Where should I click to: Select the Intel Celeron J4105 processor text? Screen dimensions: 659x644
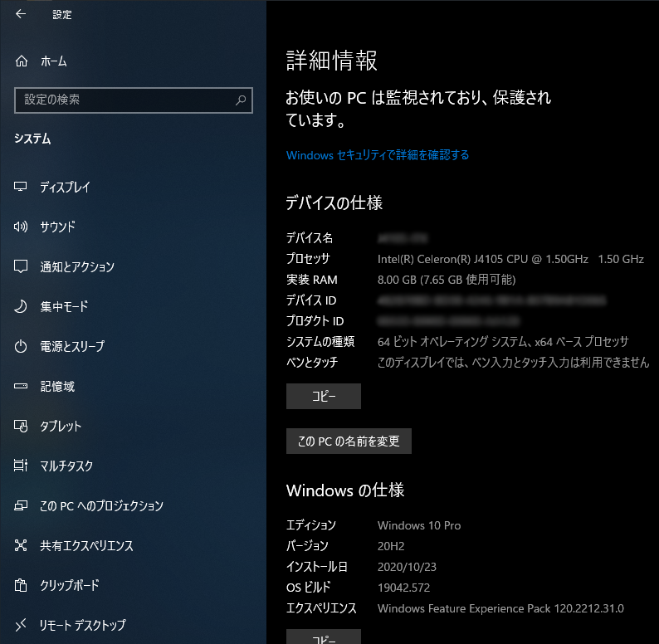tap(510, 259)
